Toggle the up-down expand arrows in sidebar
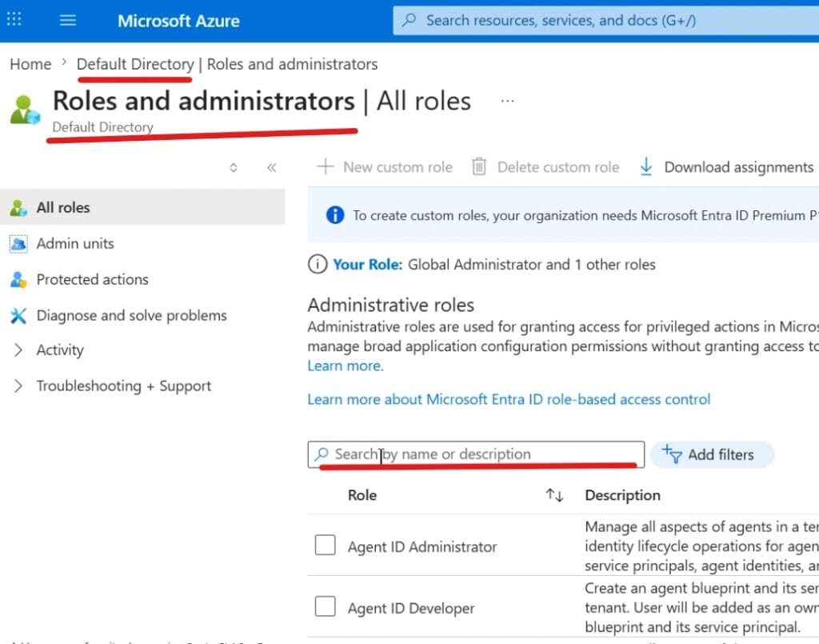 point(234,168)
